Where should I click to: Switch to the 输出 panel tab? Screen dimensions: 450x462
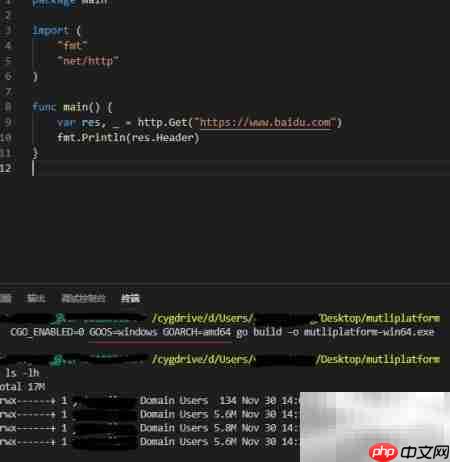36,298
